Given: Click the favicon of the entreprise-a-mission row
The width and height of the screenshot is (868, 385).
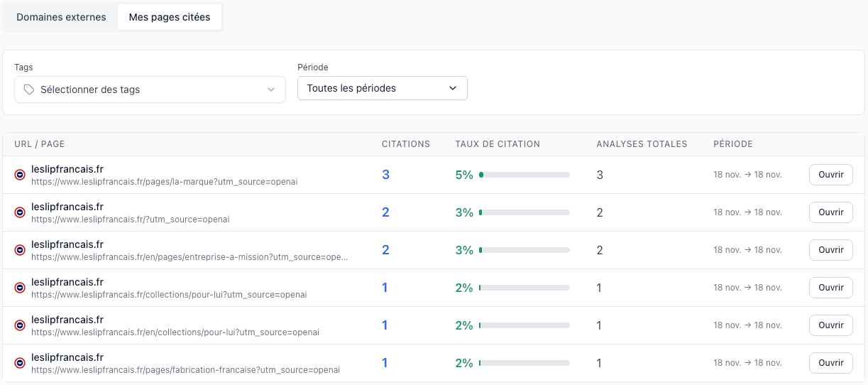Looking at the screenshot, I should point(20,250).
